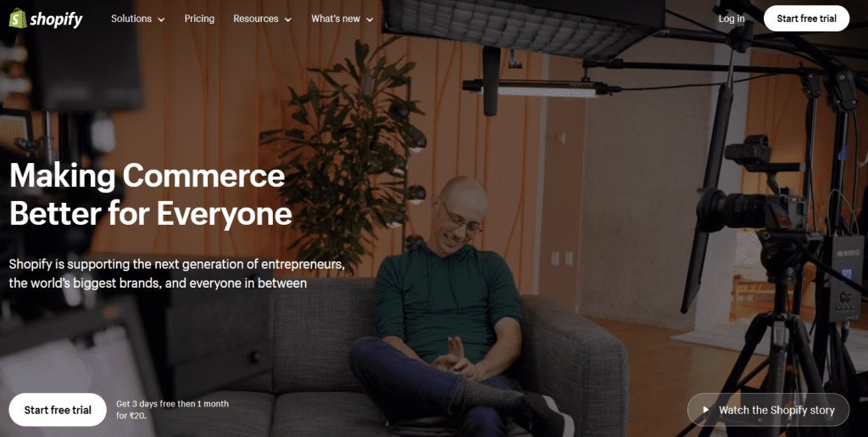Click the Get 3 days free promo text

click(x=172, y=409)
